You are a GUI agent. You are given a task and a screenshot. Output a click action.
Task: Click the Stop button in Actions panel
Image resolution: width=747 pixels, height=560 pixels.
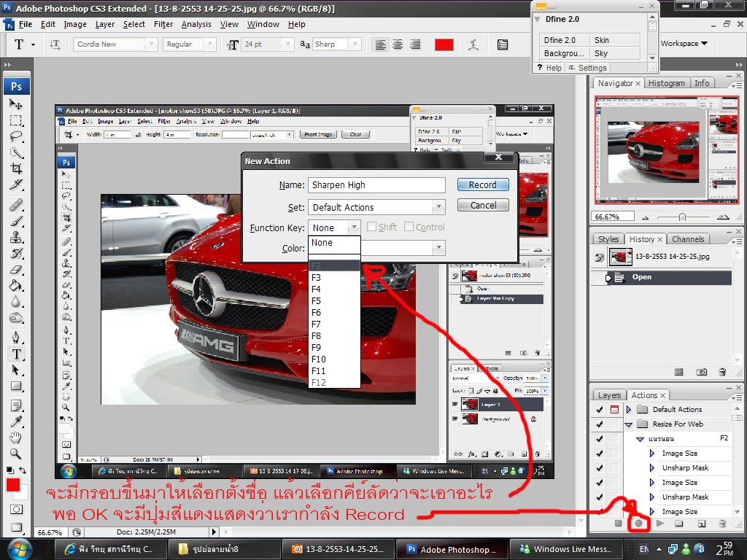coord(618,524)
